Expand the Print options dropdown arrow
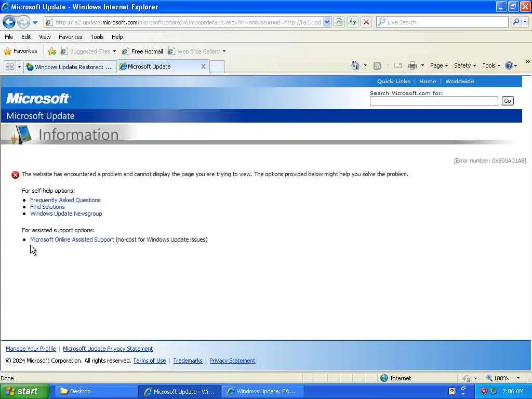532x399 pixels. (x=422, y=65)
